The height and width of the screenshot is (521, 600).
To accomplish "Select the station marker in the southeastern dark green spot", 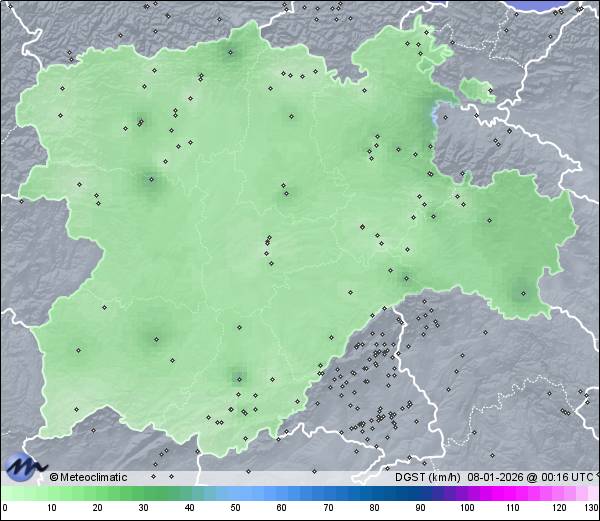I will [x=522, y=293].
